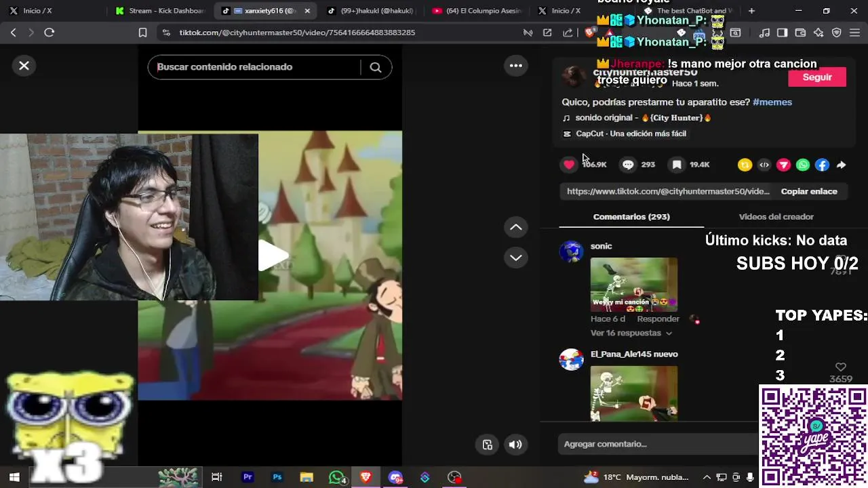Open Premiere Pro from taskbar
The image size is (868, 488).
click(x=248, y=477)
